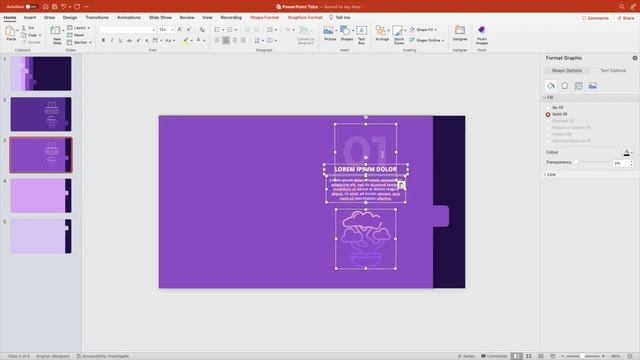Click the Paste icon
640x360 pixels.
click(11, 32)
